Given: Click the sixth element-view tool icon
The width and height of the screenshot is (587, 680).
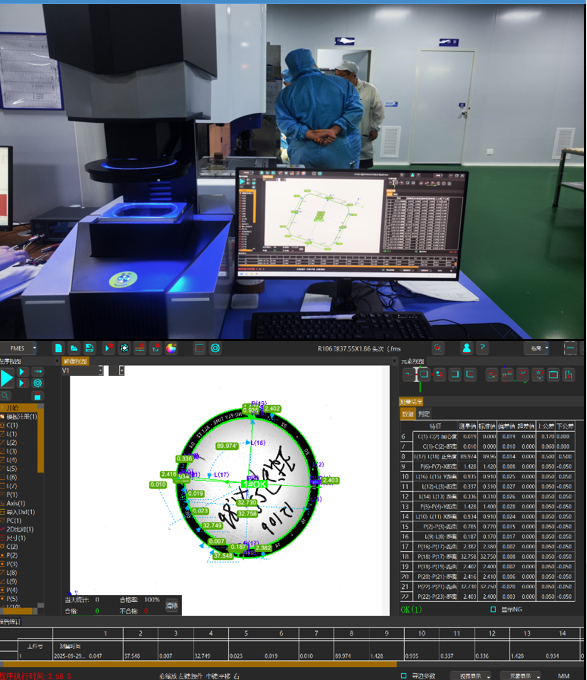Looking at the screenshot, I should pyautogui.click(x=492, y=375).
